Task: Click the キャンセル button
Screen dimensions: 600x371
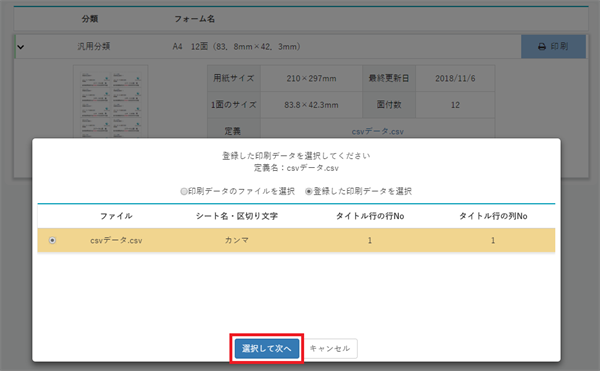Action: [330, 348]
